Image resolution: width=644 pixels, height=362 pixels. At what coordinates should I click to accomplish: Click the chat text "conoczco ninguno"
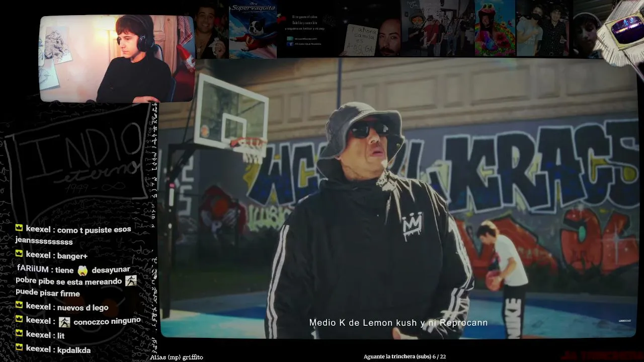[x=107, y=321]
